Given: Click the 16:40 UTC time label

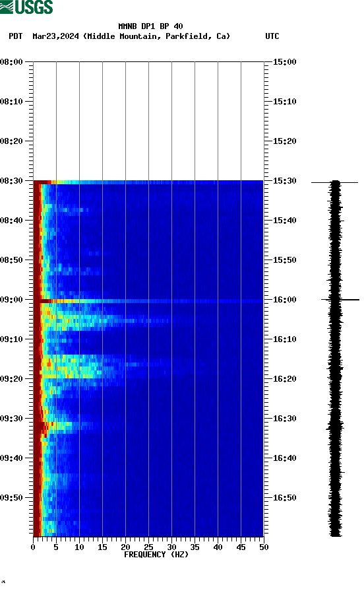Looking at the screenshot, I should [x=284, y=458].
